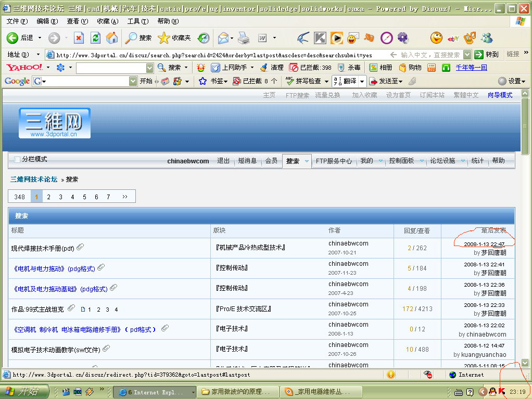
Task: Open Yahoo search box dropdown arrow
Action: [149, 68]
